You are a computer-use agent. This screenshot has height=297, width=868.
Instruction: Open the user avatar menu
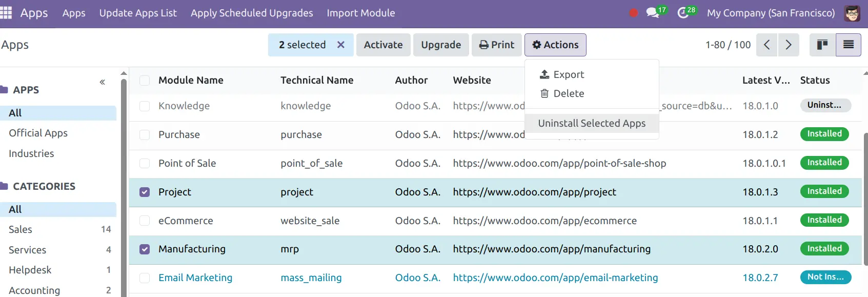pos(852,13)
